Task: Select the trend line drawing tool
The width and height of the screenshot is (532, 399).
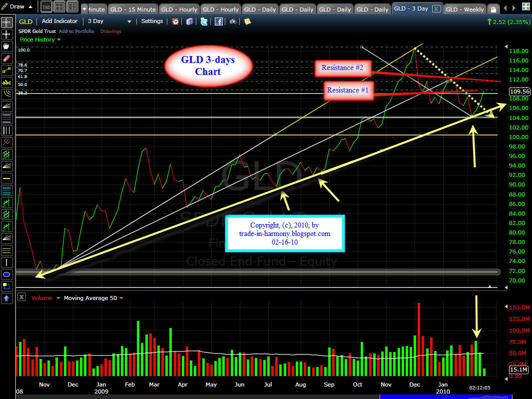Action: pyautogui.click(x=6, y=70)
